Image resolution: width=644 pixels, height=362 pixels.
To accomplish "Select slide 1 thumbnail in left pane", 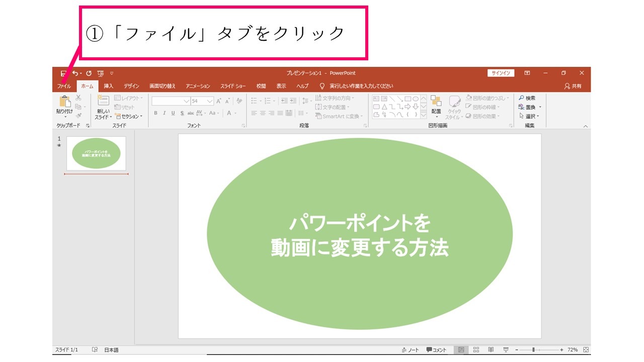I will click(x=97, y=153).
